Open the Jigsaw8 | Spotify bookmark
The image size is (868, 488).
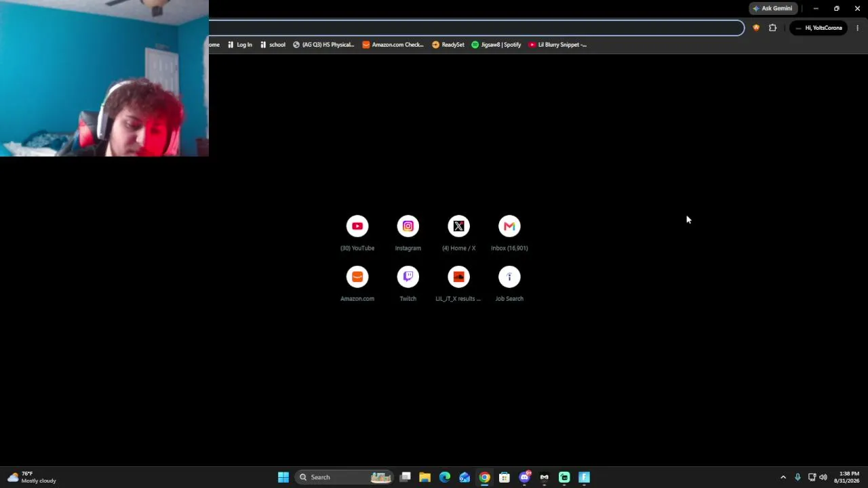point(496,45)
